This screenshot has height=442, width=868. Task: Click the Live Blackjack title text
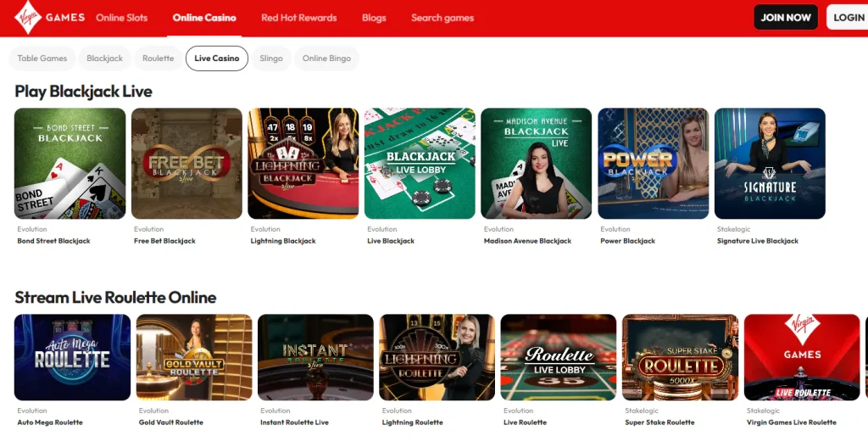[x=391, y=241]
